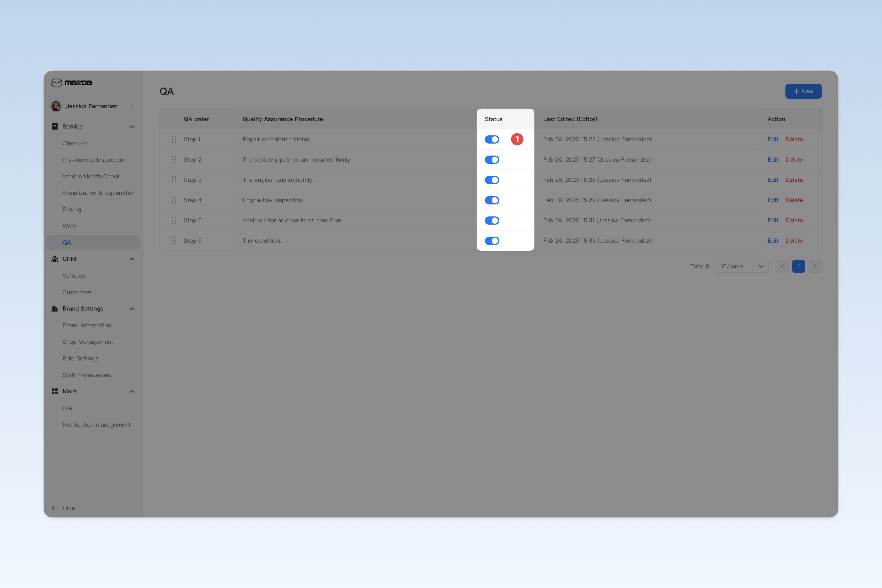The height and width of the screenshot is (588, 882).
Task: Select Staff management in sidebar
Action: (87, 375)
